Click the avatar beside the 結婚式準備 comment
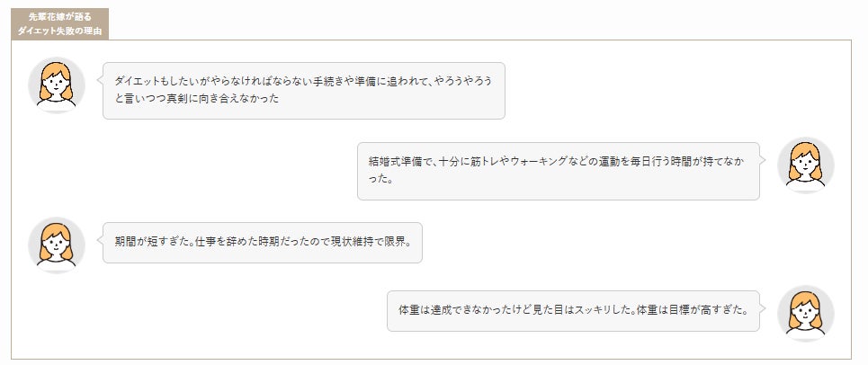 click(x=805, y=165)
